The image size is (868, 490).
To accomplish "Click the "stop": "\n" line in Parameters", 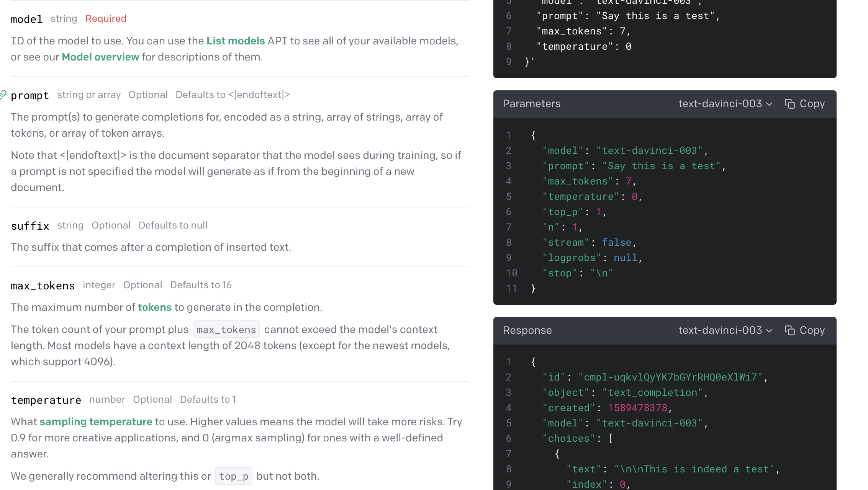I will tap(578, 273).
